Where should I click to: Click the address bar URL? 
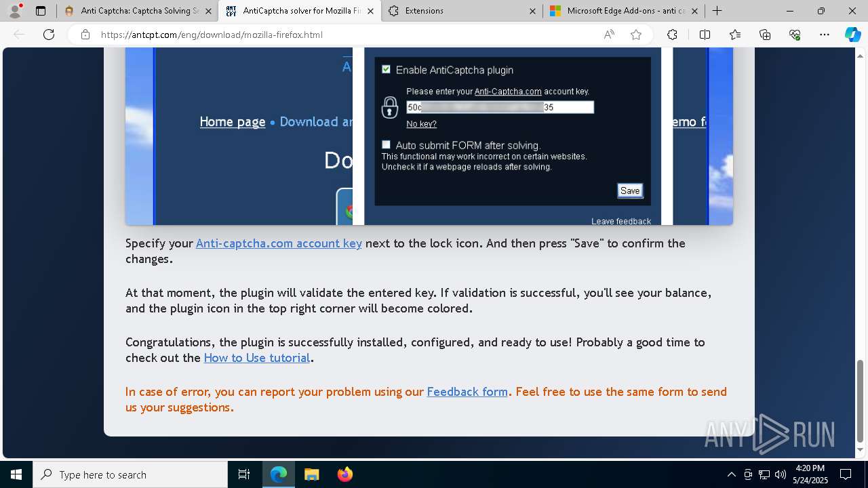212,35
